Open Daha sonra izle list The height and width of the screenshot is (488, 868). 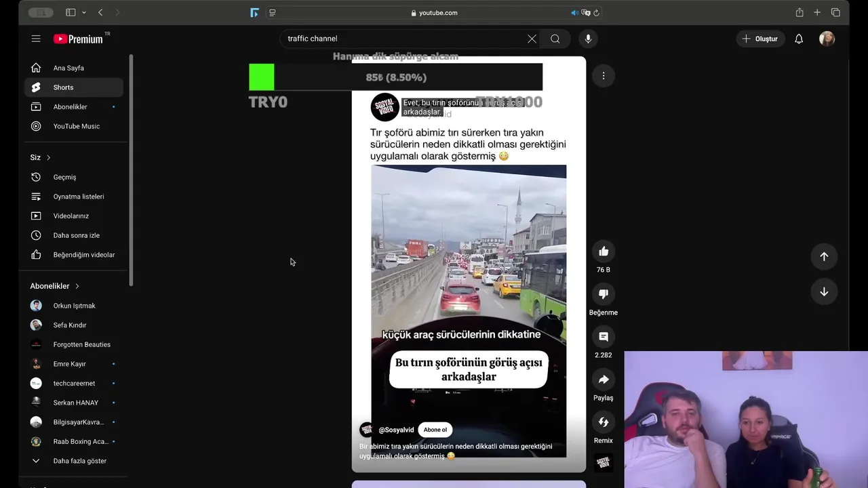coord(74,235)
